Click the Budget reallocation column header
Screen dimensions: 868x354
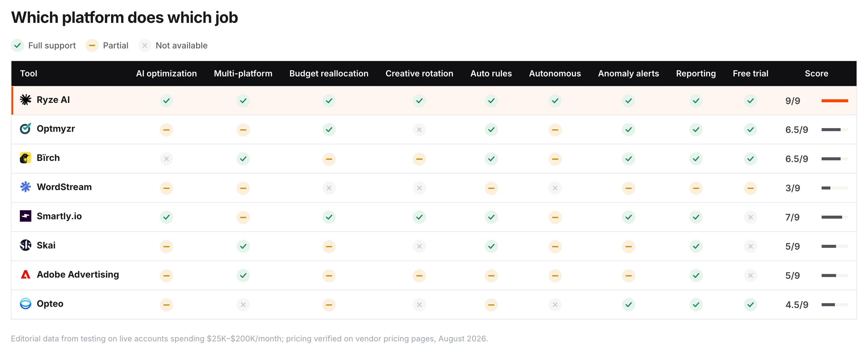coord(329,73)
